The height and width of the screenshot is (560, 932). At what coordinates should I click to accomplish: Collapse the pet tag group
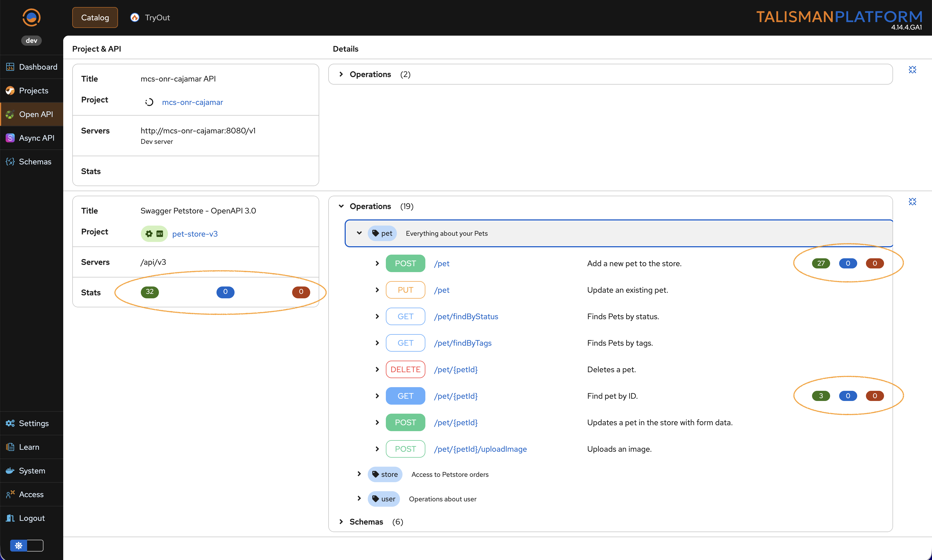(x=359, y=233)
